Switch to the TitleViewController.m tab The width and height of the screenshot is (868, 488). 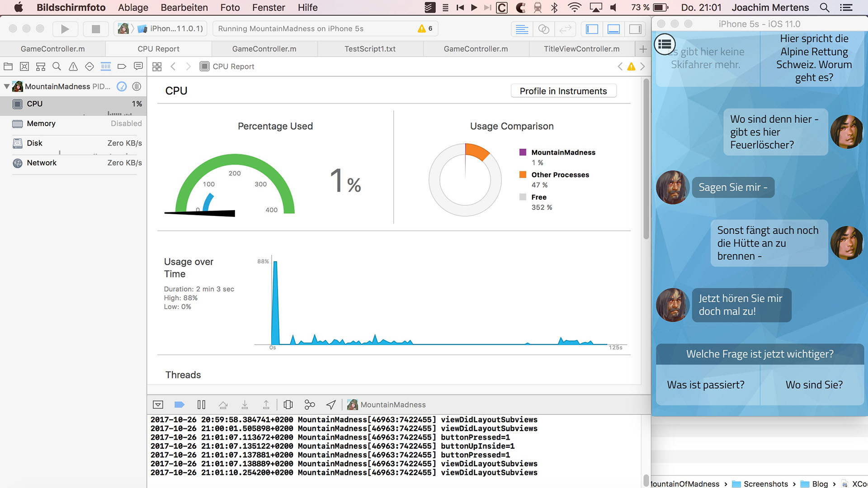click(581, 49)
